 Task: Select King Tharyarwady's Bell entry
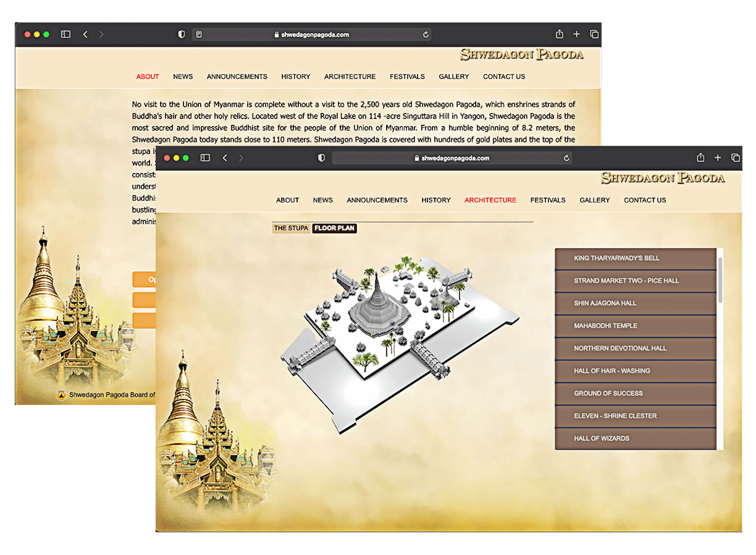(x=635, y=258)
